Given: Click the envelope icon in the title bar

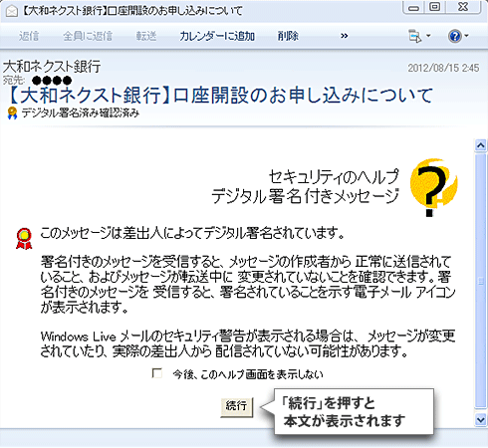Looking at the screenshot, I should tap(12, 11).
